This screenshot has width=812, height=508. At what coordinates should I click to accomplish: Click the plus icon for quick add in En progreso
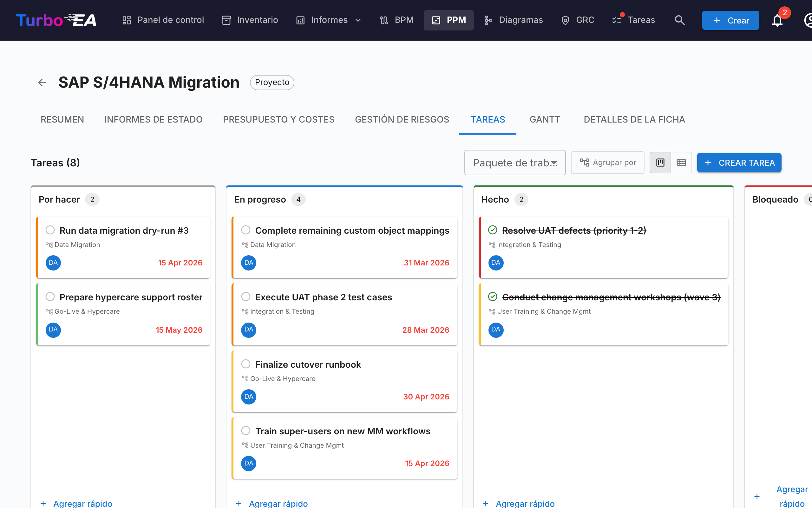pyautogui.click(x=239, y=503)
